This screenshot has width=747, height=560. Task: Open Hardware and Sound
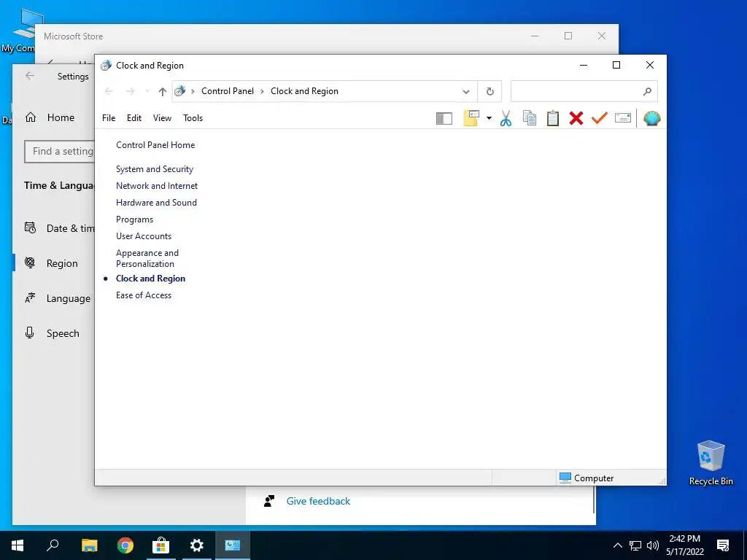coord(156,203)
